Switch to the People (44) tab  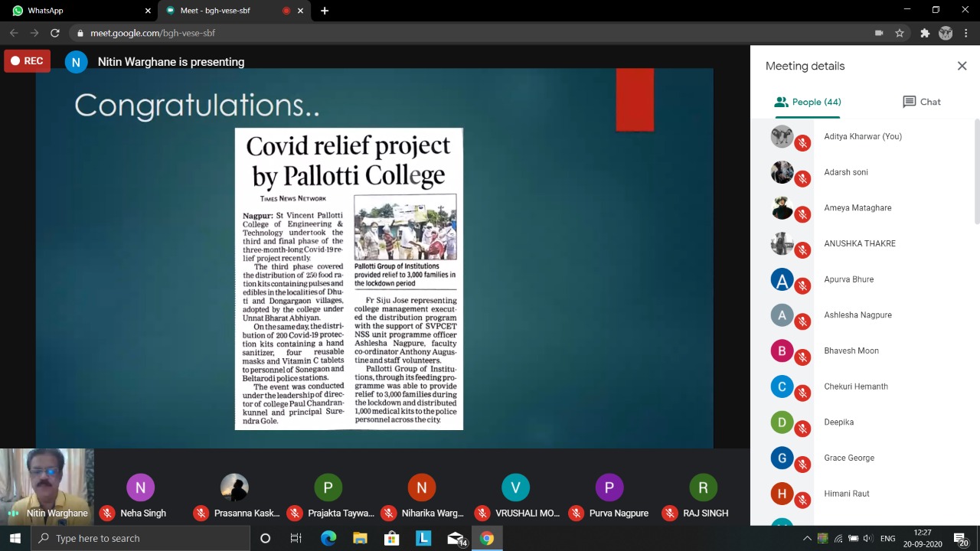pos(808,102)
